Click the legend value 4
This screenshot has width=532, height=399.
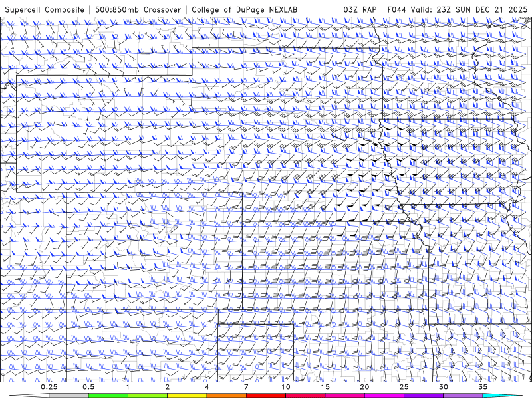[207, 387]
